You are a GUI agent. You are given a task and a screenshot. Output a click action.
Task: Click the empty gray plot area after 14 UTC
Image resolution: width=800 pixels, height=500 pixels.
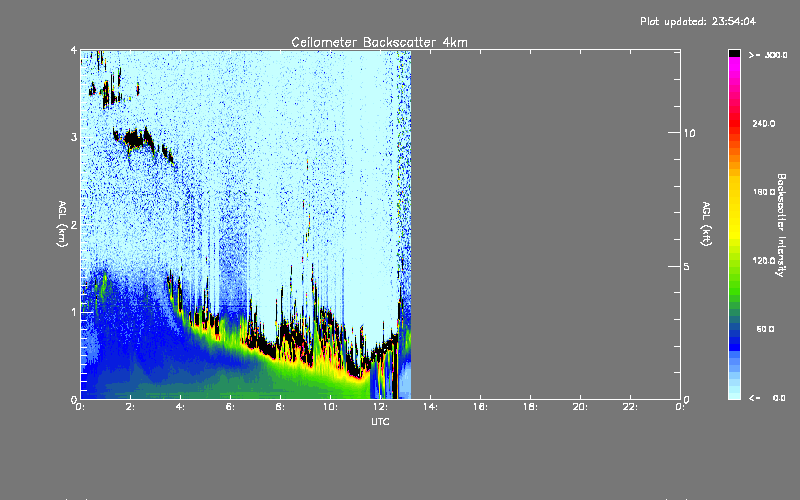click(546, 224)
